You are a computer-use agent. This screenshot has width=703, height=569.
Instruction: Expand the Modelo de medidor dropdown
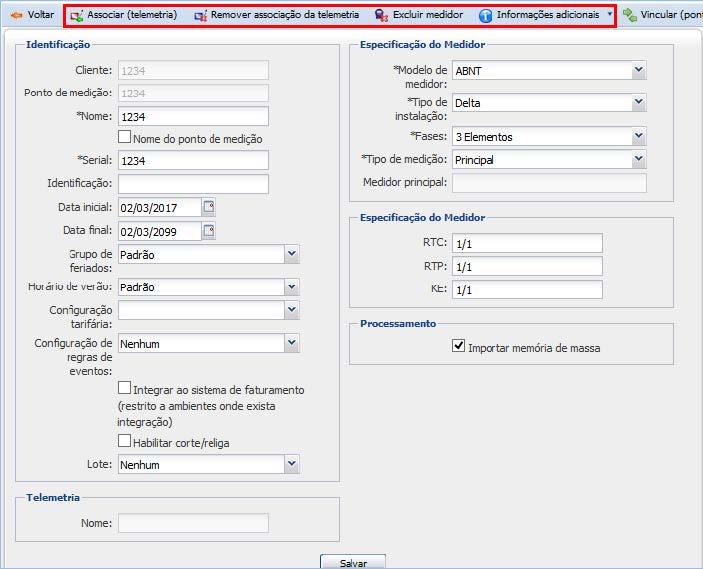[638, 71]
